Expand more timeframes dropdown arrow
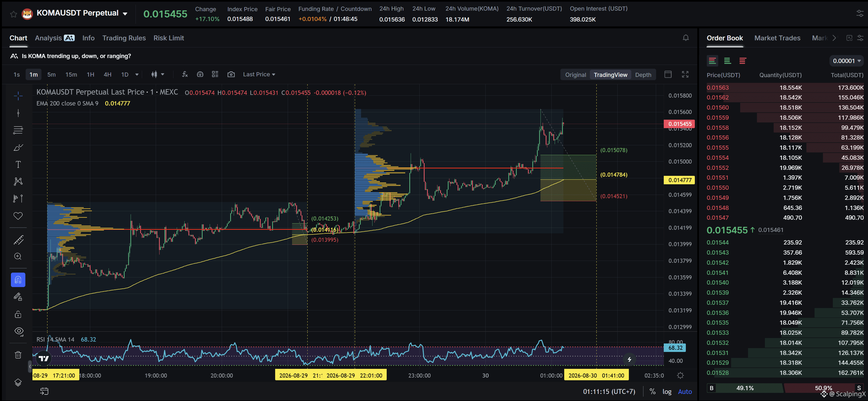Screen dimensions: 868x401 pyautogui.click(x=137, y=74)
